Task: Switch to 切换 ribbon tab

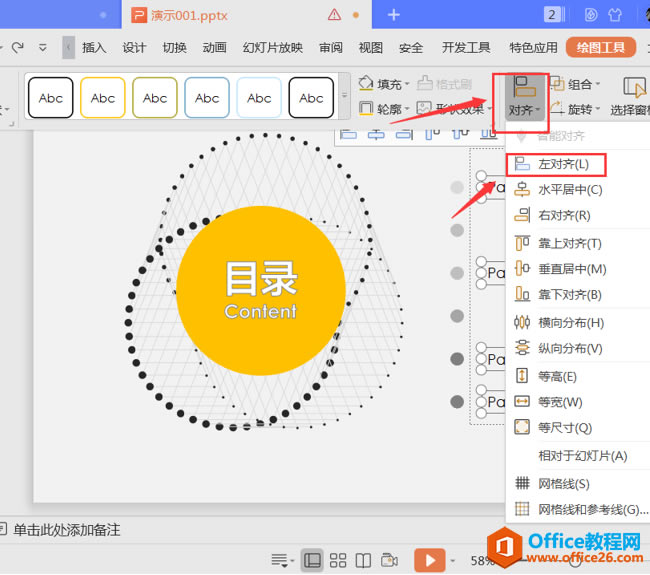Action: [x=174, y=48]
